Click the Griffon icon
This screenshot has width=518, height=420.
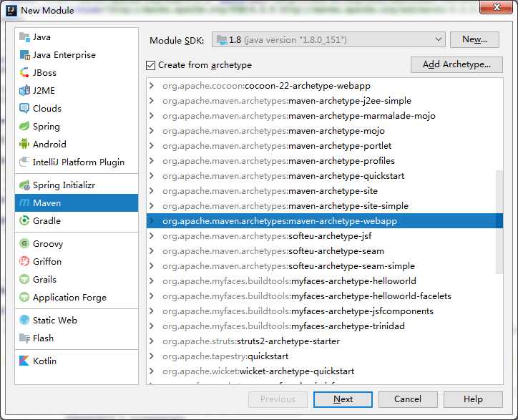(x=24, y=261)
